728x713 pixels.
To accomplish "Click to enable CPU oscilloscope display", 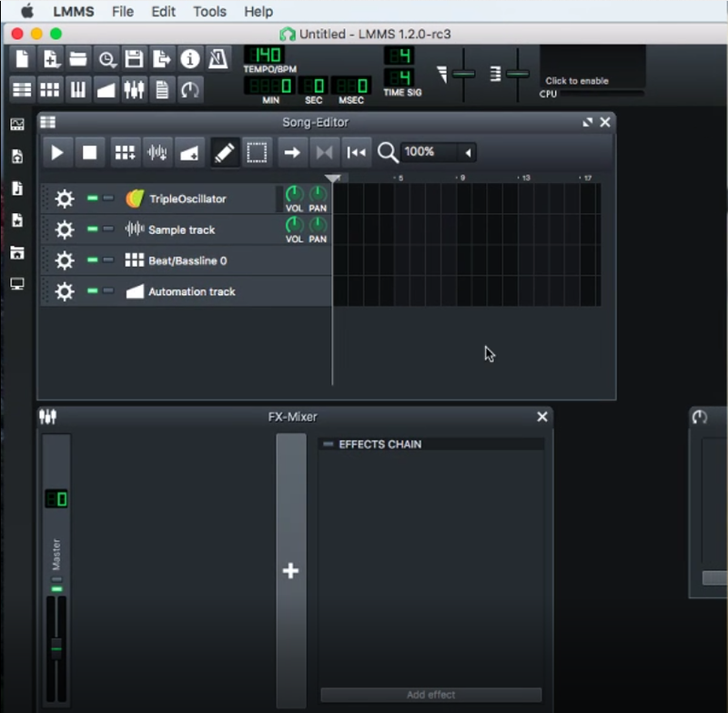I will tap(592, 66).
